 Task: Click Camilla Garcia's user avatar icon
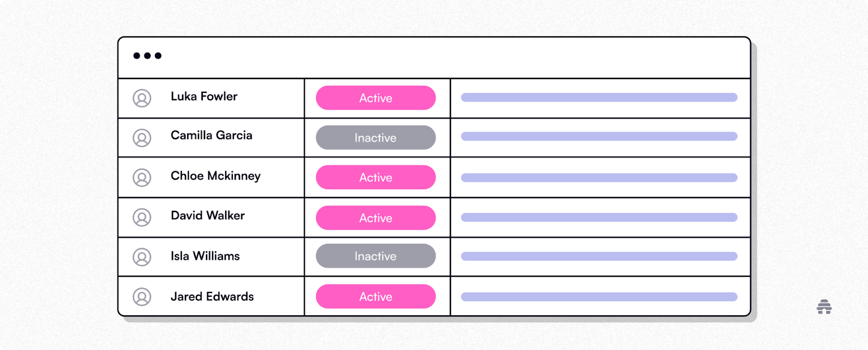pyautogui.click(x=142, y=138)
